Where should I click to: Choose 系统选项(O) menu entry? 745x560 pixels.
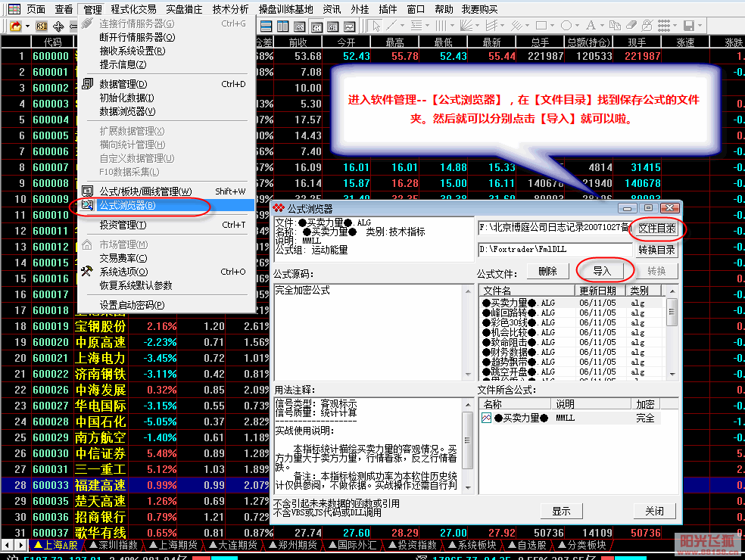pos(166,272)
